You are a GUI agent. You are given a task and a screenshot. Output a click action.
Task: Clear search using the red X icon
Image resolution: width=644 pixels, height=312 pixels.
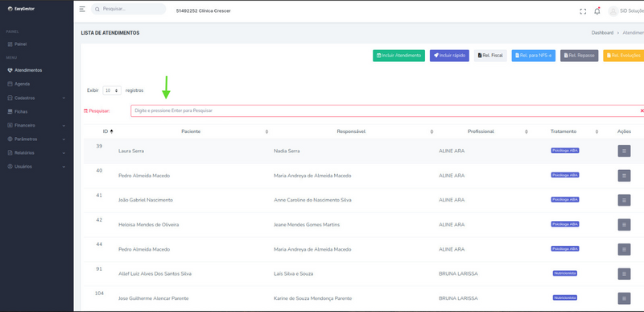tap(642, 110)
